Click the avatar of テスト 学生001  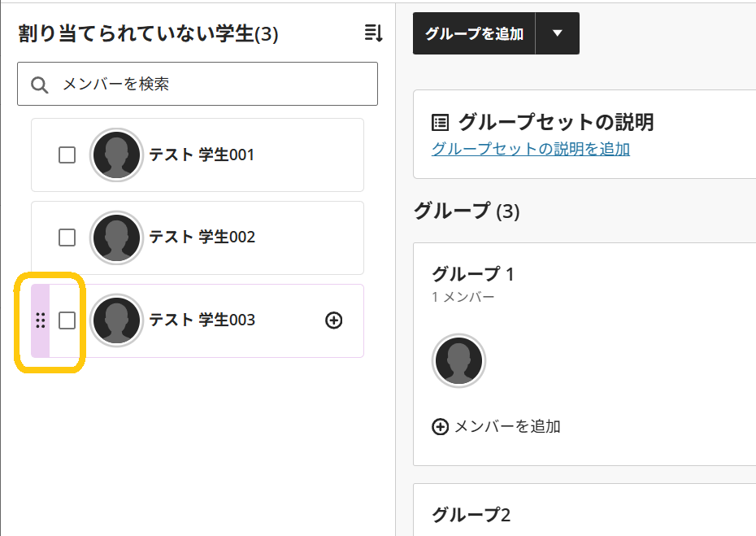tap(116, 155)
